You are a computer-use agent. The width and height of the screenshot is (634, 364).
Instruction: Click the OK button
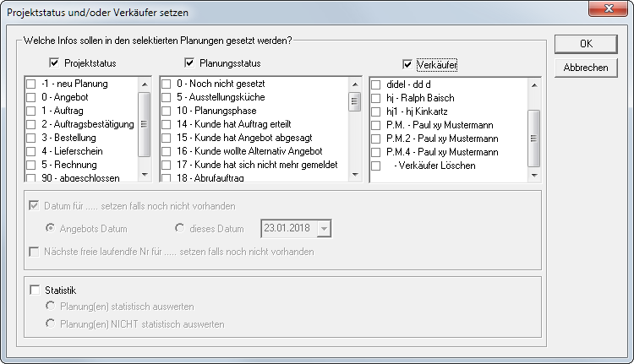click(x=585, y=43)
